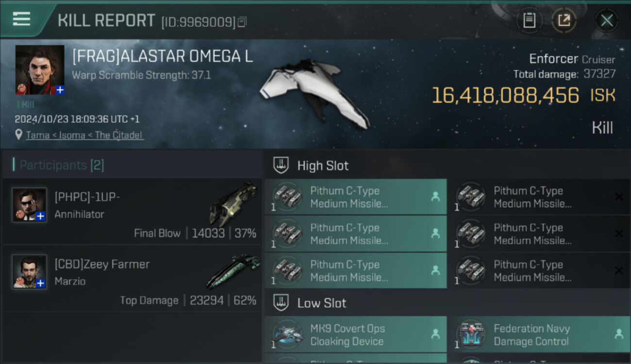Select the Low Slot section icon
The image size is (631, 364).
point(281,303)
